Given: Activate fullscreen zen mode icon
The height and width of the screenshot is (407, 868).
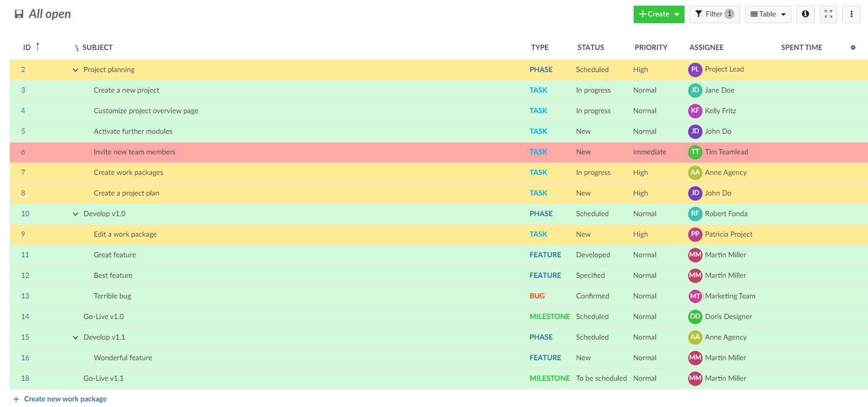Looking at the screenshot, I should (828, 14).
